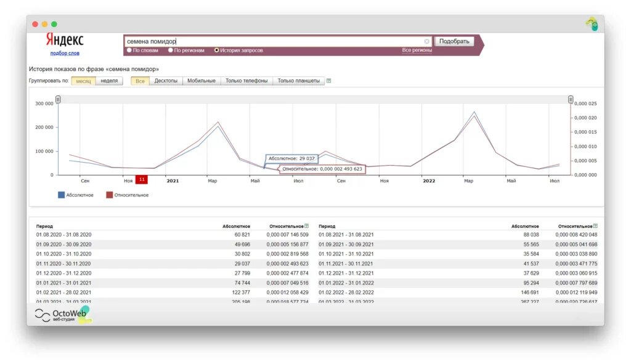The image size is (631, 364).
Task: Click period 01.02.2021 - 28.02.2021
Action: click(x=63, y=293)
